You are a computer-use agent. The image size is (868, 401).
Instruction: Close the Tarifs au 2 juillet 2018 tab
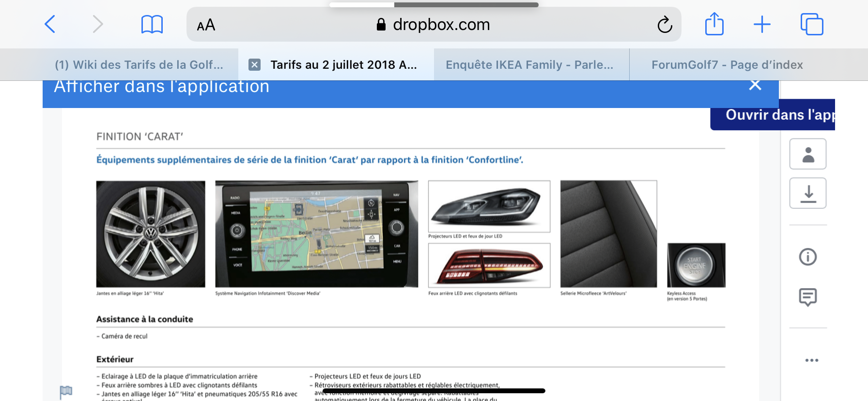tap(254, 64)
